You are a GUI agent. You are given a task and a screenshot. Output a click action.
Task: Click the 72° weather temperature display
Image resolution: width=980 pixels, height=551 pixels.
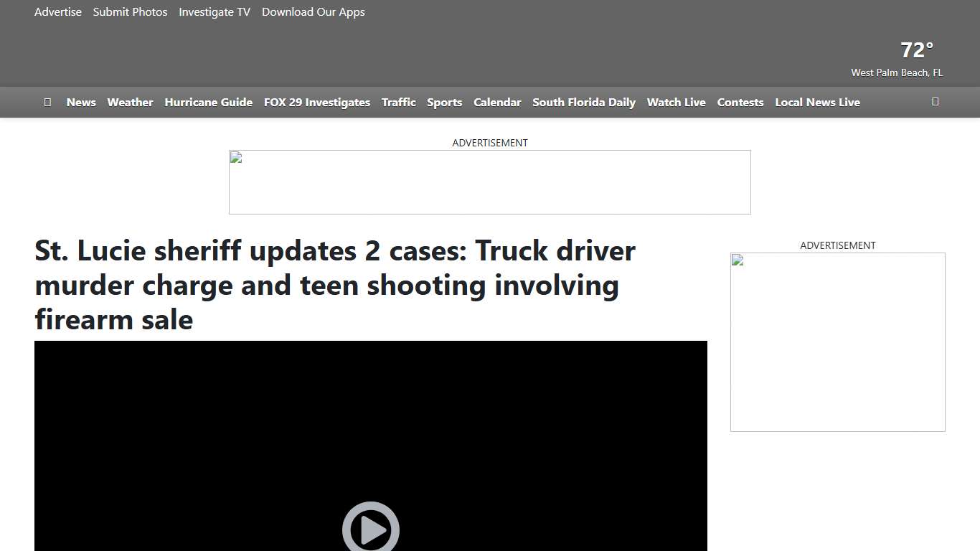[x=915, y=50]
